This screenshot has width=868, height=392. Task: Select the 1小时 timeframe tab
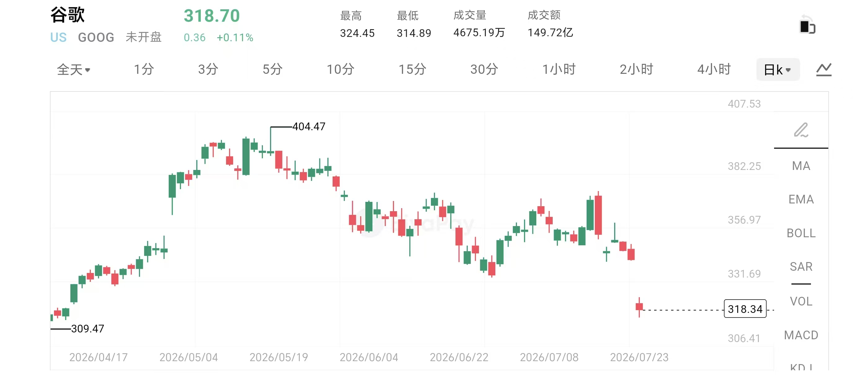559,69
